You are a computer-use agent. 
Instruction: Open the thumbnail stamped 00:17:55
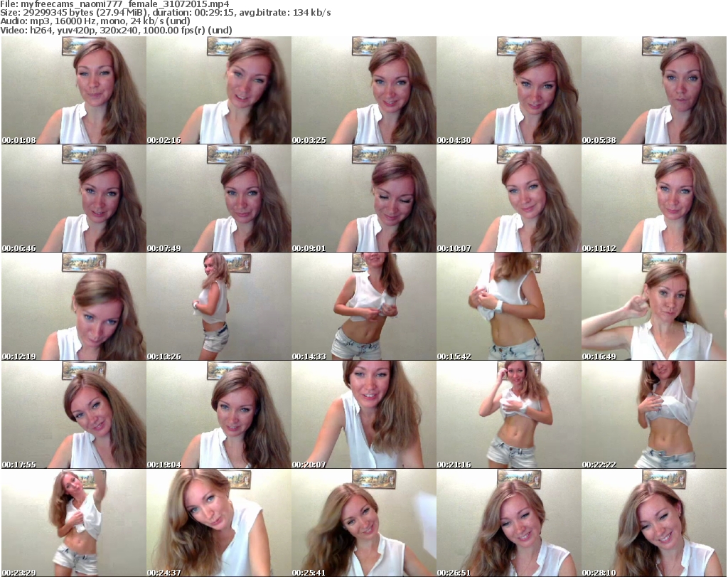tap(74, 414)
